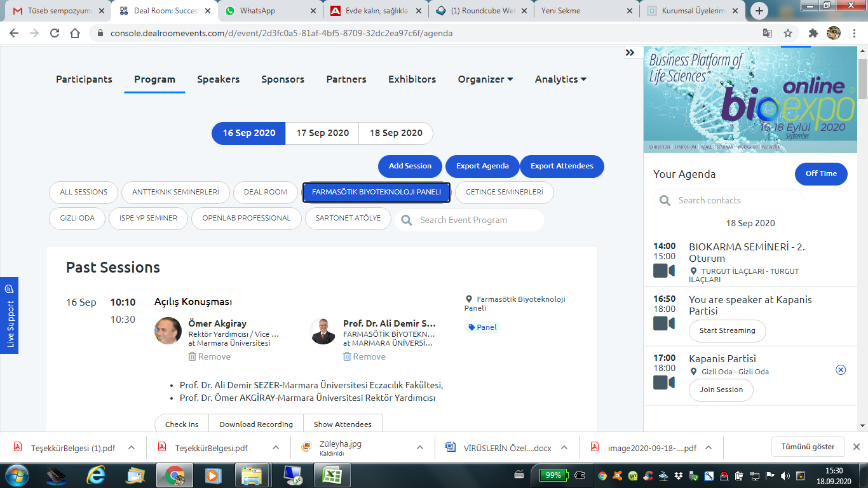This screenshot has height=488, width=868.
Task: Switch to the Speakers tab
Action: 218,79
